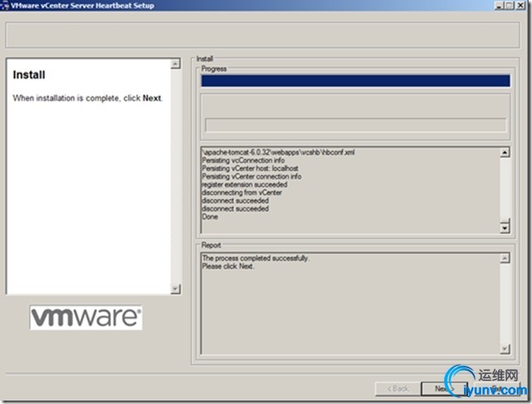
Task: Close the Heartbeat Setup window
Action: [520, 5]
